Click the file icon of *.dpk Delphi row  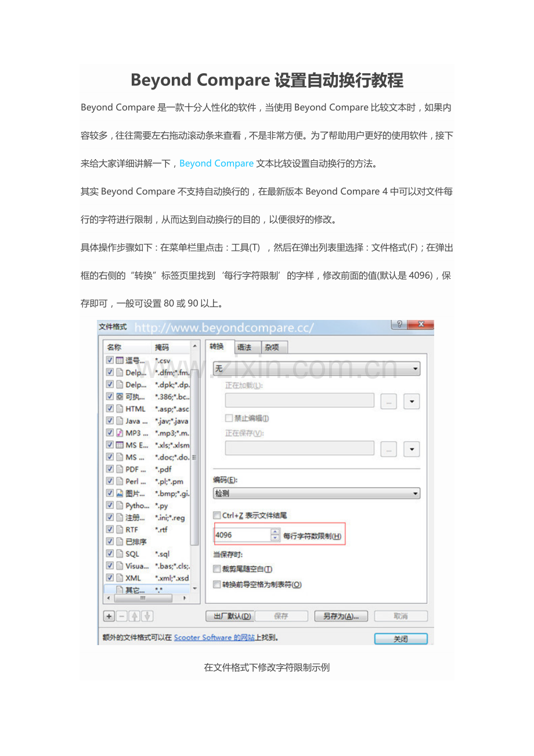pos(120,384)
